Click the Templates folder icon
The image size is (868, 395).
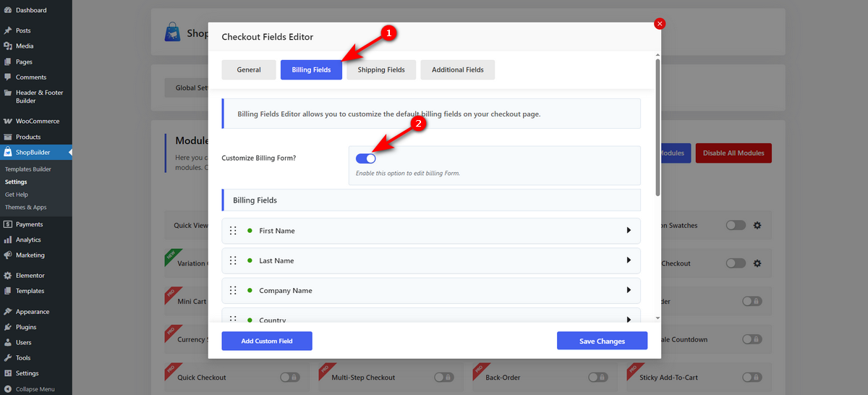[x=7, y=291]
